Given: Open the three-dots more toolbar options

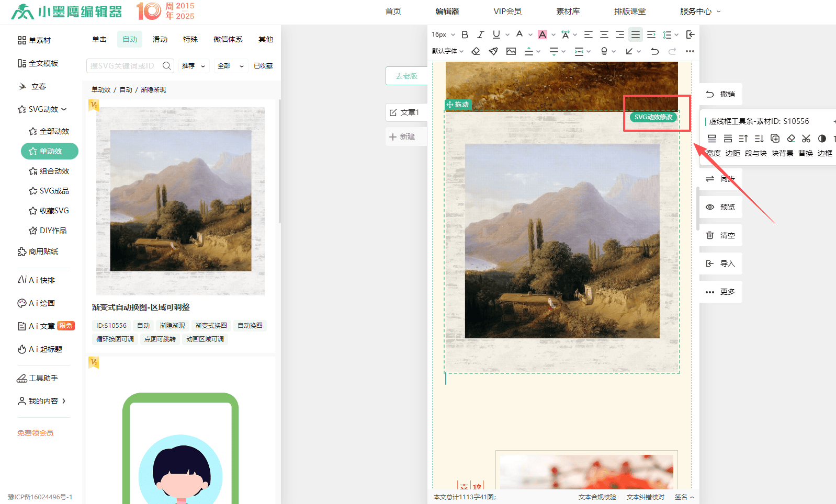Looking at the screenshot, I should pyautogui.click(x=690, y=51).
